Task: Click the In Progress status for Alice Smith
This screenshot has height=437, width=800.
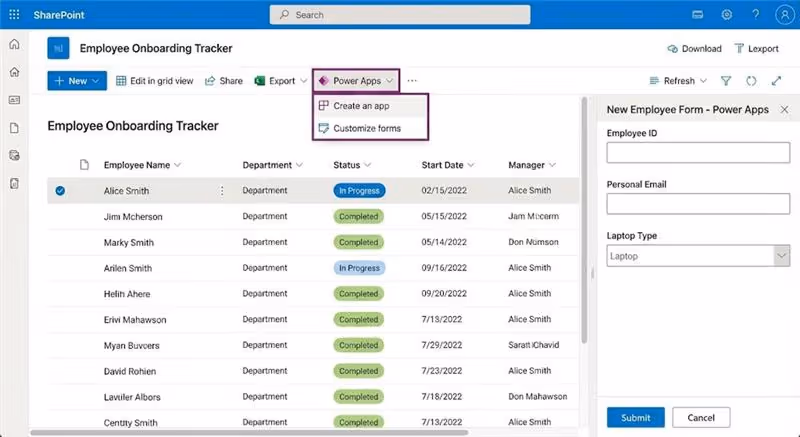Action: click(359, 191)
